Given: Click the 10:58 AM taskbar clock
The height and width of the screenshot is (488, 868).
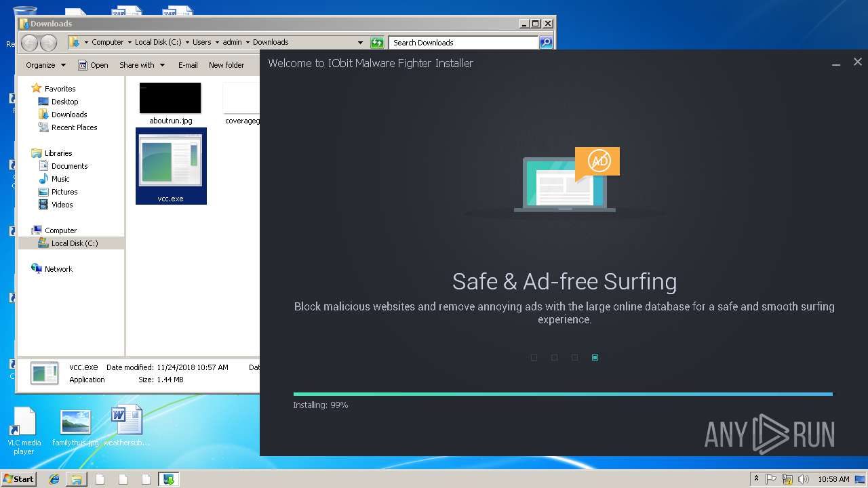Looking at the screenshot, I should pos(835,479).
